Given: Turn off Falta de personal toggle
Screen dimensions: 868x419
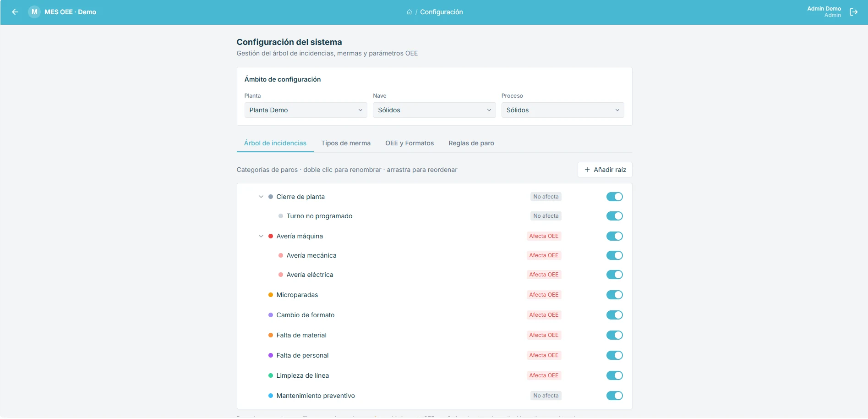Looking at the screenshot, I should 615,355.
